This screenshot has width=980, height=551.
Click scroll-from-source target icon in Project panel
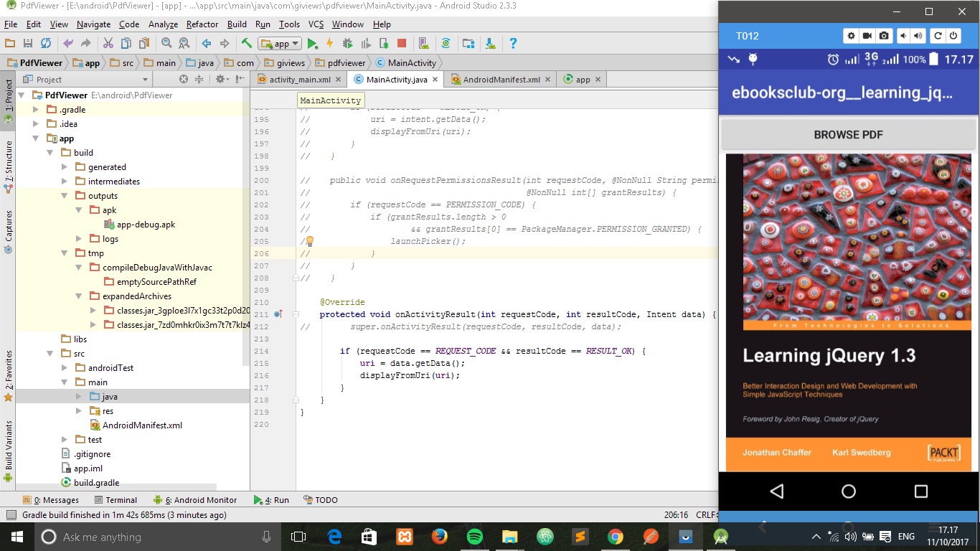(x=184, y=79)
